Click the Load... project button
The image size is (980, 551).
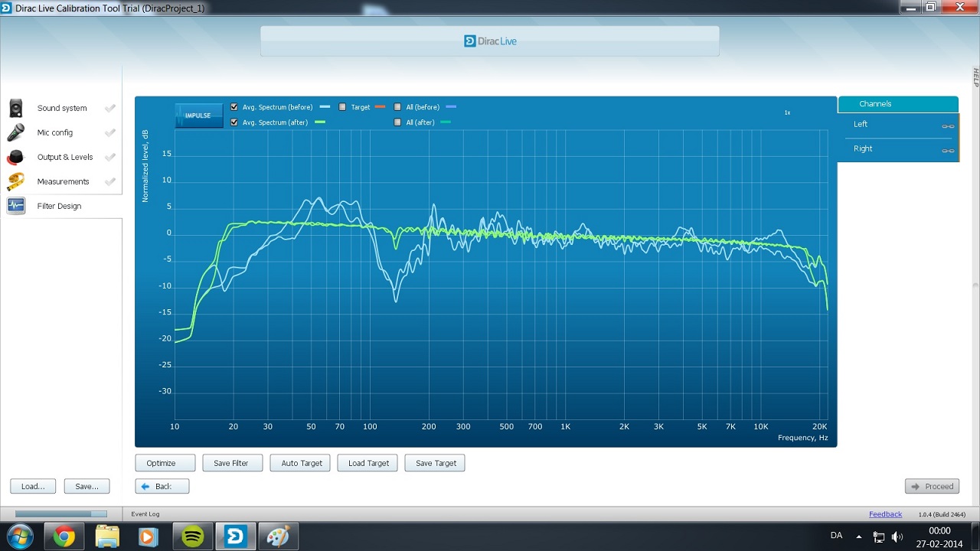click(x=33, y=486)
